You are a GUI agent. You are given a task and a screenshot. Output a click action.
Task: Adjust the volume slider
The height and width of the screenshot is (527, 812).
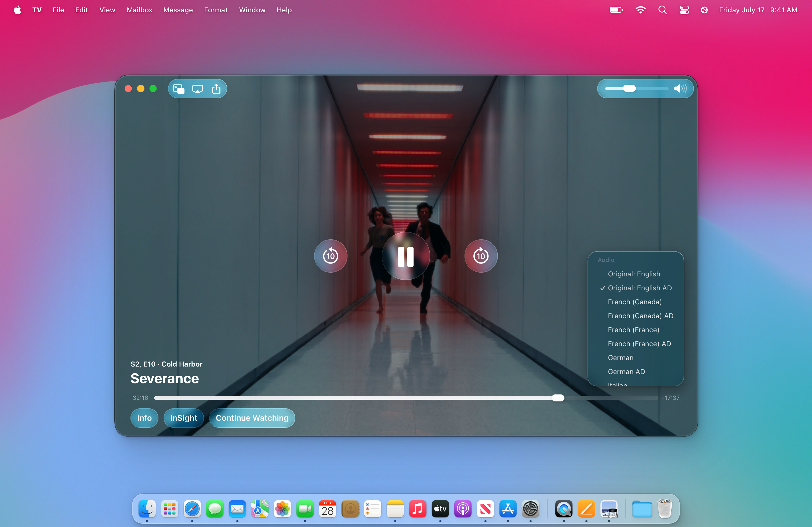[x=630, y=89]
